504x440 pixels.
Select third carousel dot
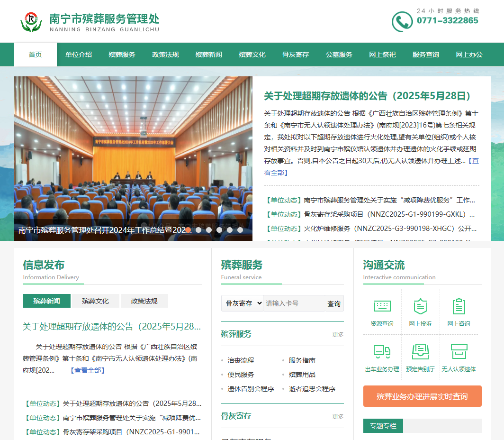(209, 230)
